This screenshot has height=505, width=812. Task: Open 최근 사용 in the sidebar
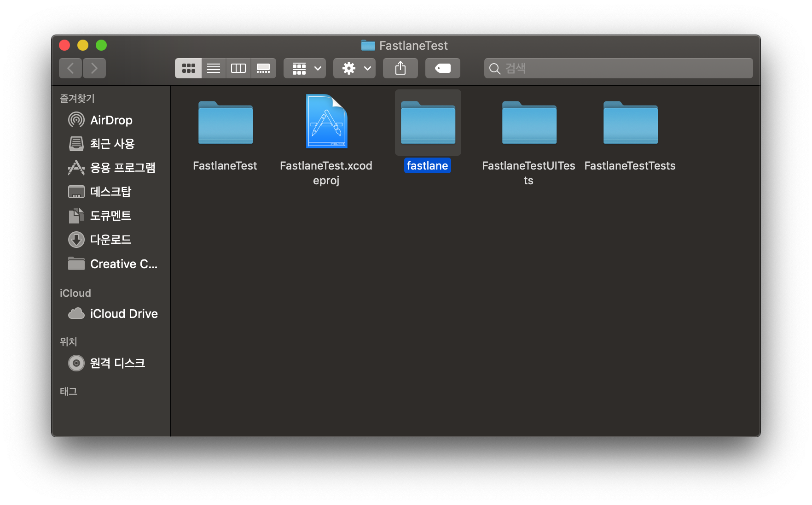point(110,144)
